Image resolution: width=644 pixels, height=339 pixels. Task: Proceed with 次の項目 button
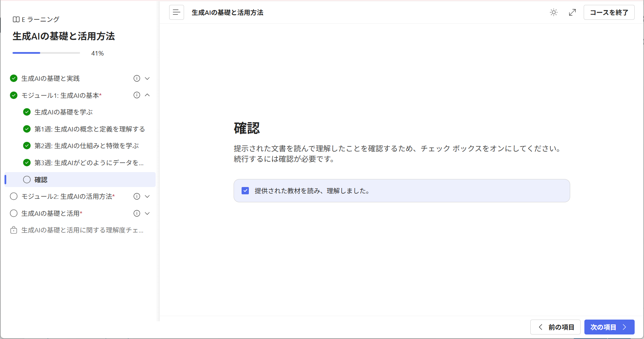point(609,327)
